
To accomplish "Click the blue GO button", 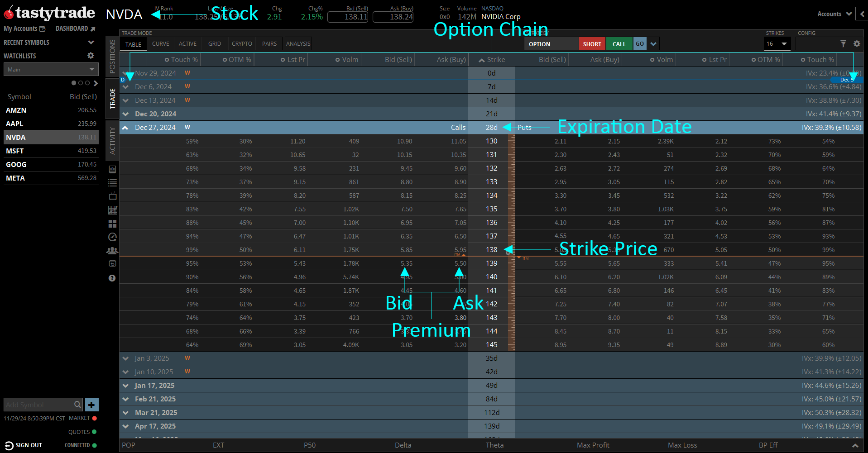I will coord(640,44).
